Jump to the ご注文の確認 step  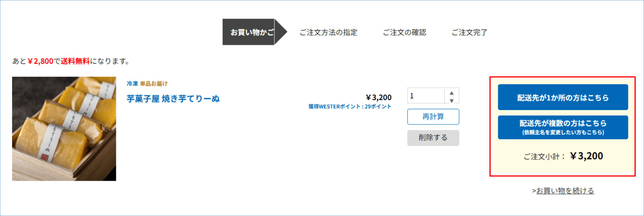click(404, 32)
